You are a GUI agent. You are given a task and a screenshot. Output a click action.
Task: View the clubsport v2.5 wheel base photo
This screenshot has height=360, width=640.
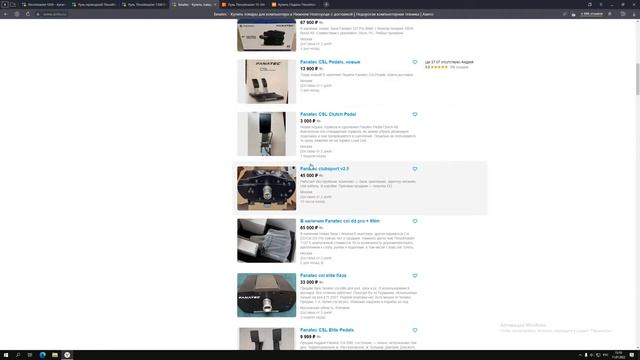click(x=267, y=188)
